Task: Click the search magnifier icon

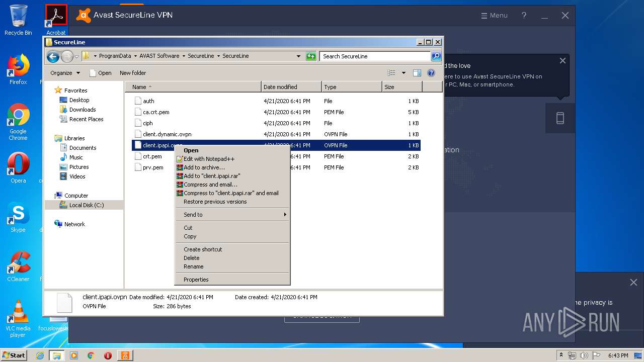Action: [x=436, y=56]
